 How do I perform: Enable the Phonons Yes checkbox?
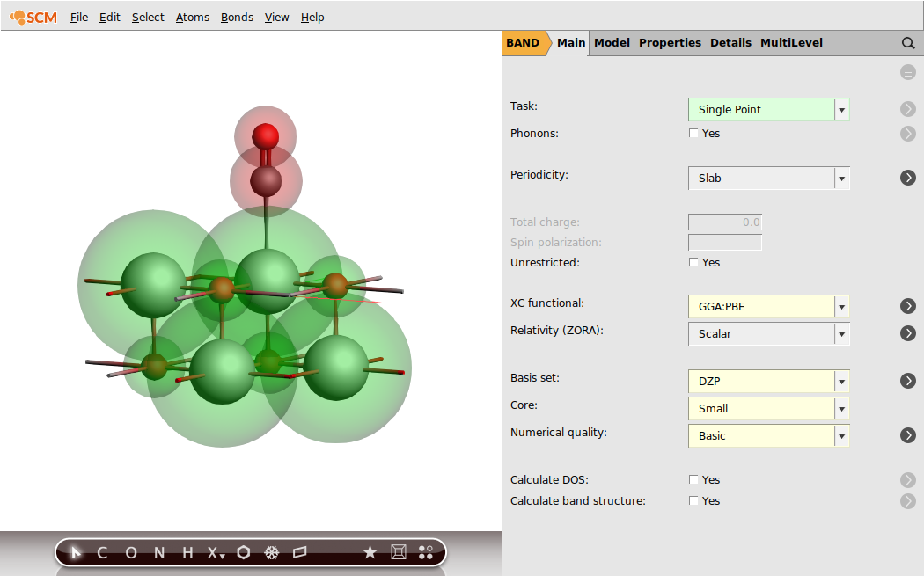[693, 133]
